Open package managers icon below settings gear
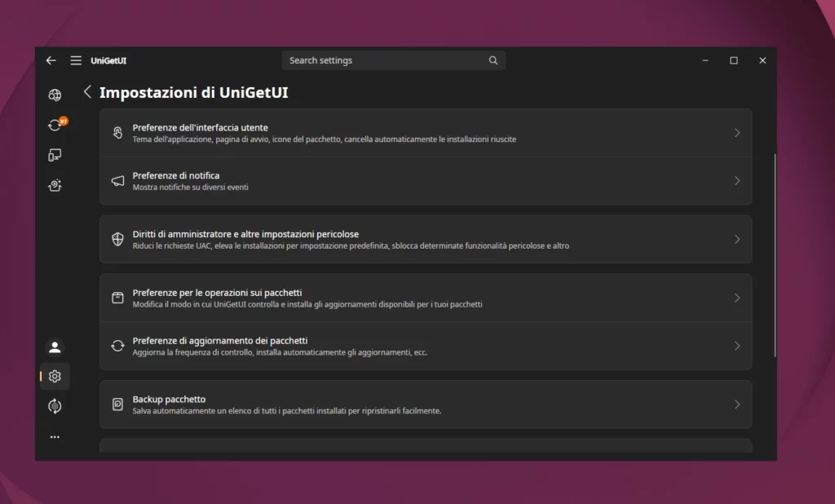This screenshot has height=504, width=835. 55,406
